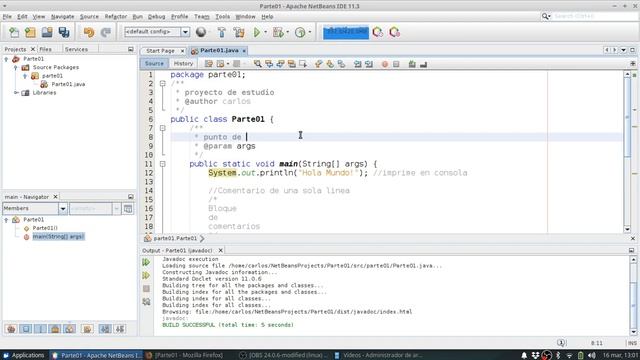Click the Build Project hammer icon
640x360 pixels.
(222, 32)
